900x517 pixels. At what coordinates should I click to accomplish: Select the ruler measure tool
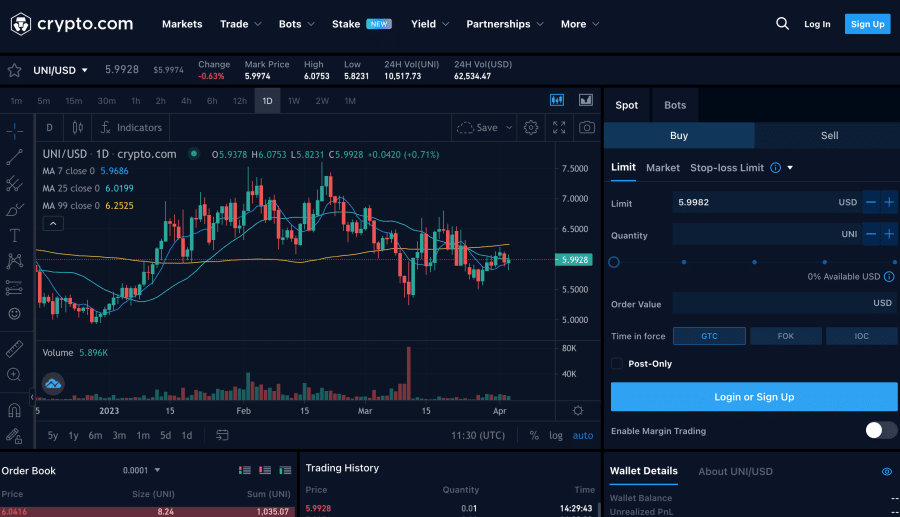(14, 348)
